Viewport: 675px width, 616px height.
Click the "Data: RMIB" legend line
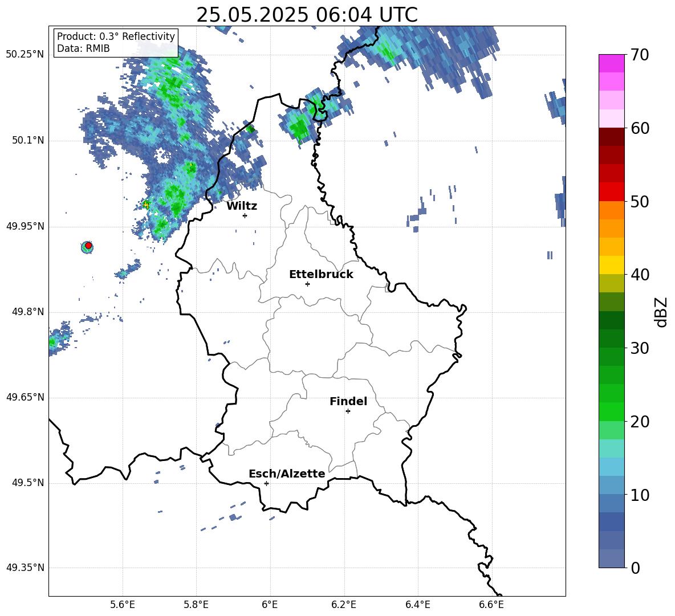pos(83,48)
